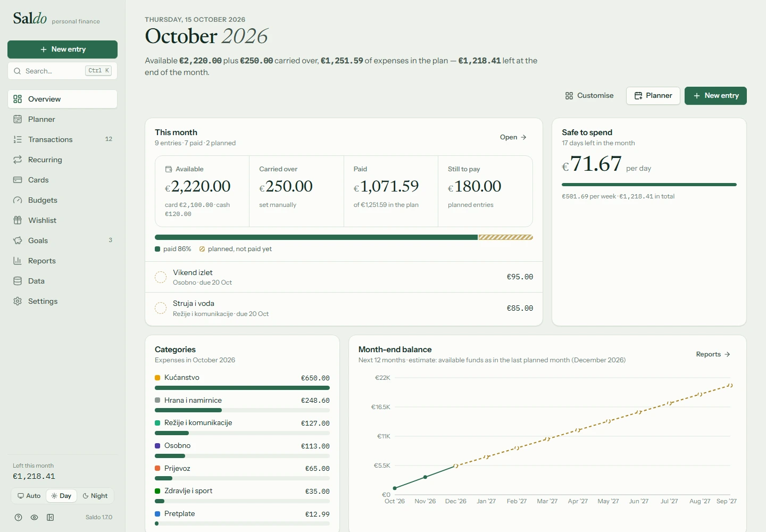The image size is (766, 532).
Task: Click the purple Osobno category swatch
Action: click(157, 446)
